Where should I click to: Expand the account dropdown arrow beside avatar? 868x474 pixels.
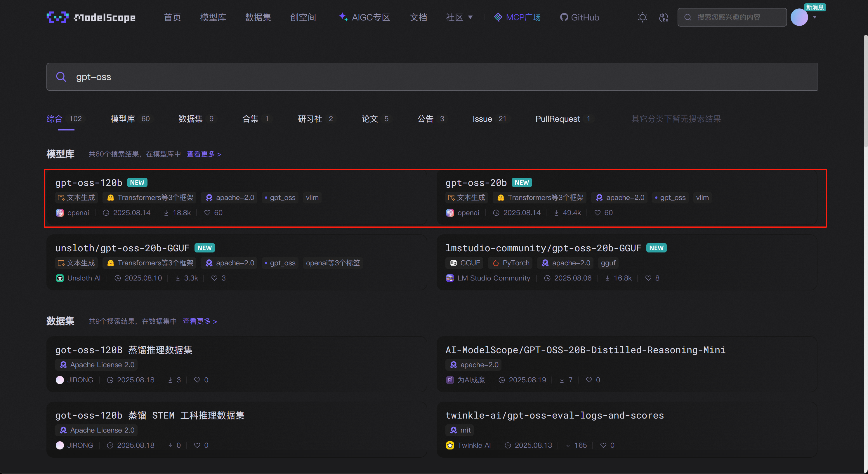(x=815, y=18)
